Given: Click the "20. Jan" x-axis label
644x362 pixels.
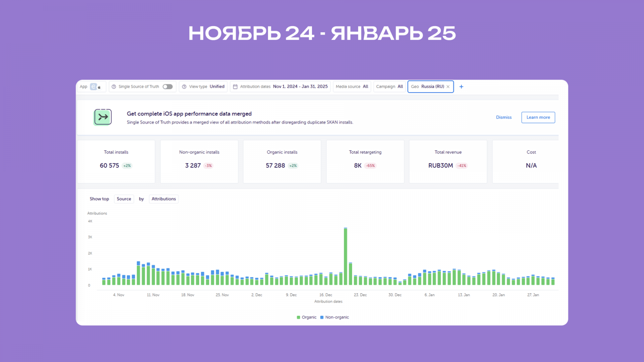Looking at the screenshot, I should [498, 295].
